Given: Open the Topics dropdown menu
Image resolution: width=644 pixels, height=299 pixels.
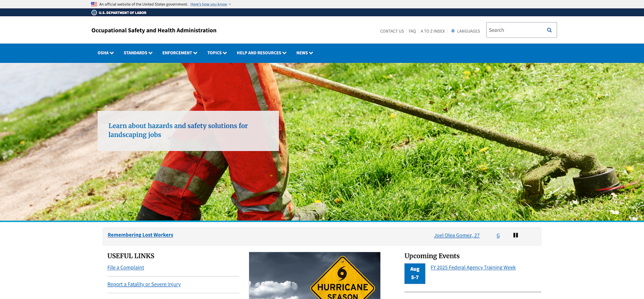Looking at the screenshot, I should (217, 53).
